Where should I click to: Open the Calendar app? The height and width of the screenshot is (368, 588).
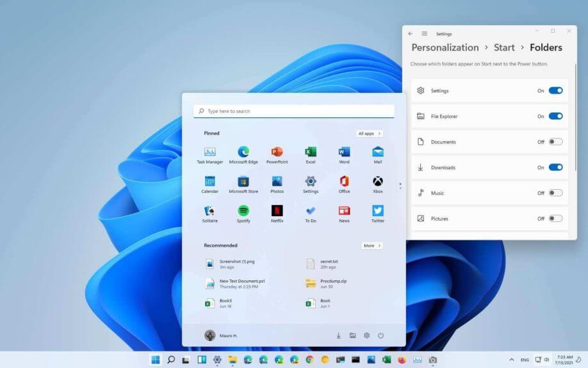(209, 185)
